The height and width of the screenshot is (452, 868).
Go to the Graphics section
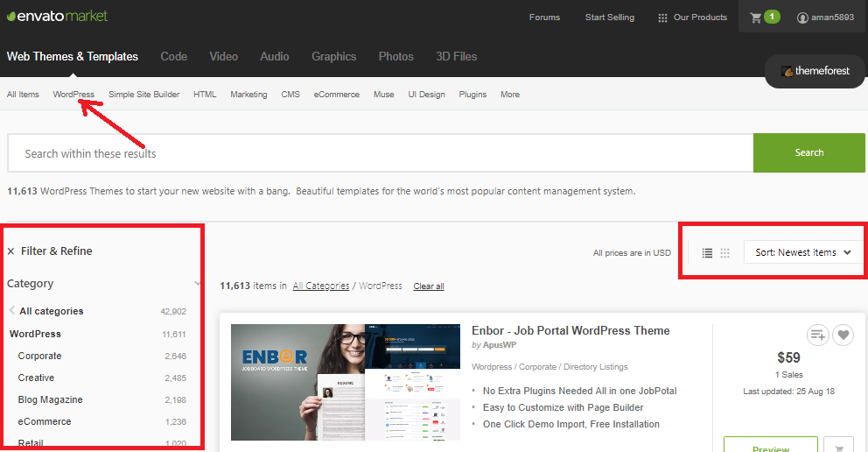[333, 56]
